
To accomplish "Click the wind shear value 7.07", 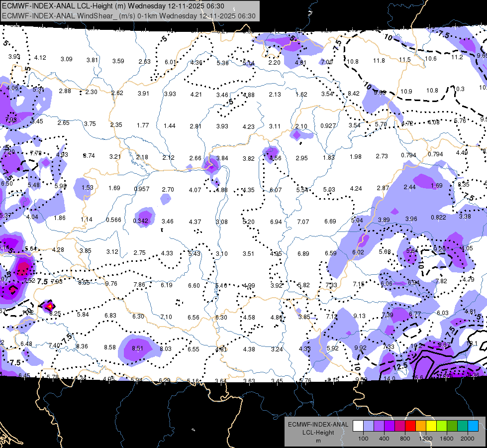I will tap(303, 222).
